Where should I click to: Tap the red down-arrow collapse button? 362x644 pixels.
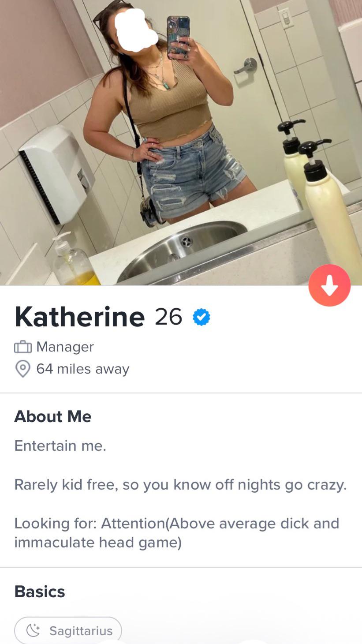point(329,285)
